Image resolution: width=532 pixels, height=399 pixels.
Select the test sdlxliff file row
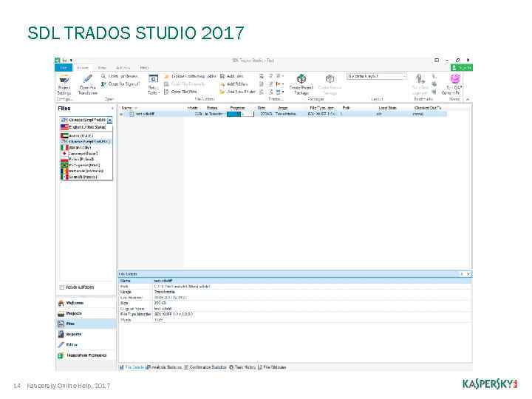282,114
